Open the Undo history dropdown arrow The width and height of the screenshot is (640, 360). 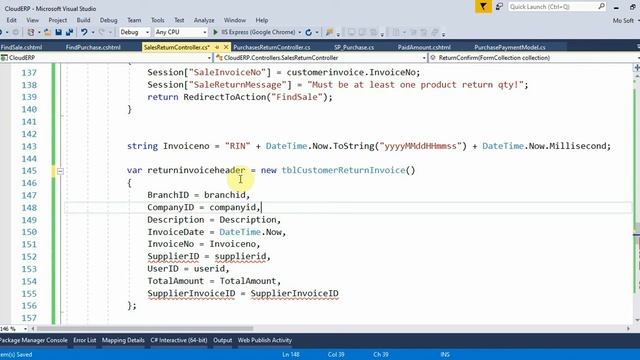pyautogui.click(x=93, y=32)
